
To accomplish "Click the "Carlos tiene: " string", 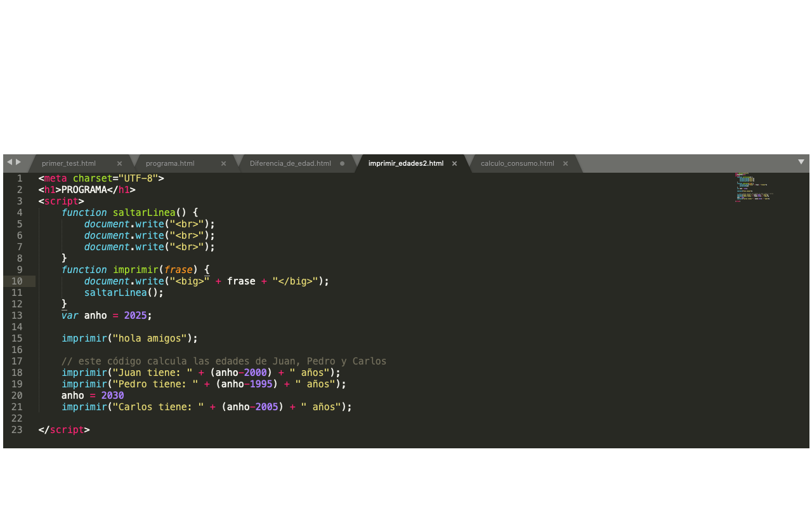I will tap(159, 407).
